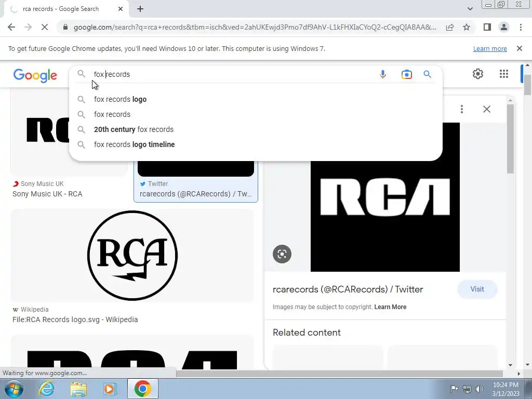Close the rca records tab
This screenshot has height=399, width=532.
point(121,9)
